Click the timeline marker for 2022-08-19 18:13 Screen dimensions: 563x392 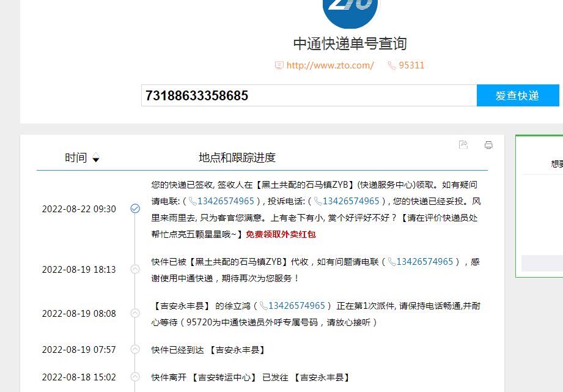(135, 269)
